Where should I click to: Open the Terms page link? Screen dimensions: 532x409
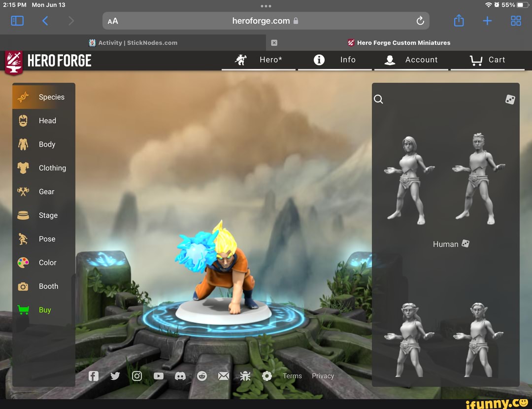[292, 375]
